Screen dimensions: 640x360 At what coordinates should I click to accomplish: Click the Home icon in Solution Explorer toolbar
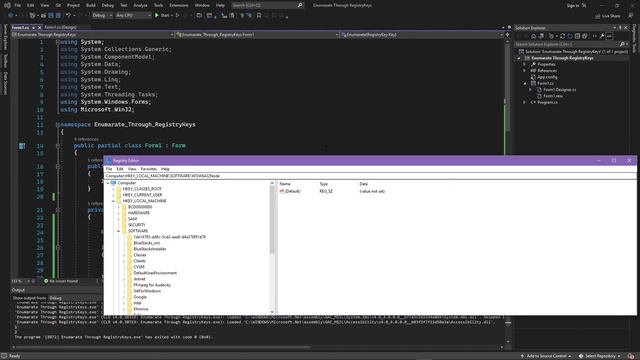click(x=533, y=36)
